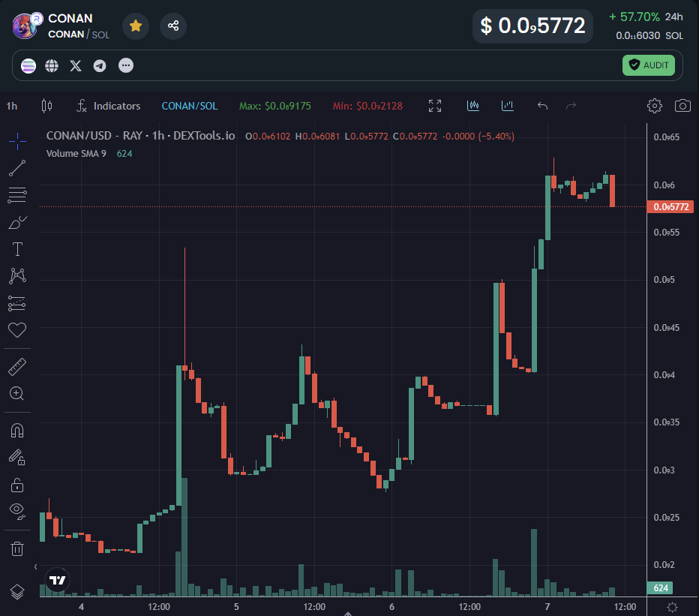Take a chart snapshot with camera icon

(x=682, y=106)
